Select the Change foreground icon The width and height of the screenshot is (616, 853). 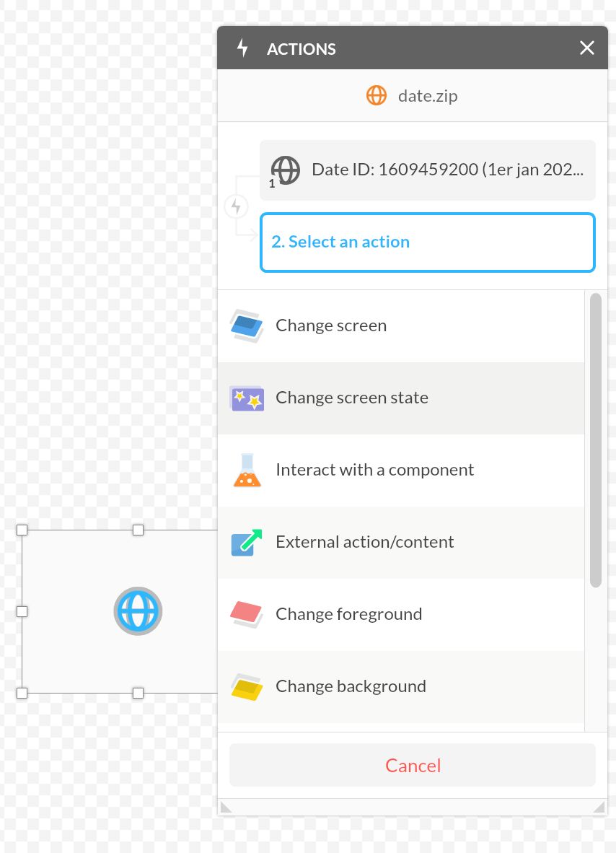(247, 614)
